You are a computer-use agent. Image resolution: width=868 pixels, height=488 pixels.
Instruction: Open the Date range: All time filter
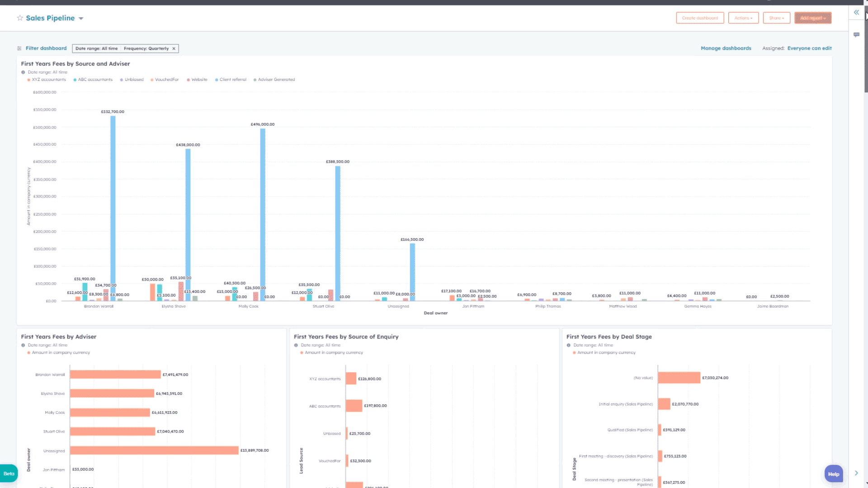point(96,48)
